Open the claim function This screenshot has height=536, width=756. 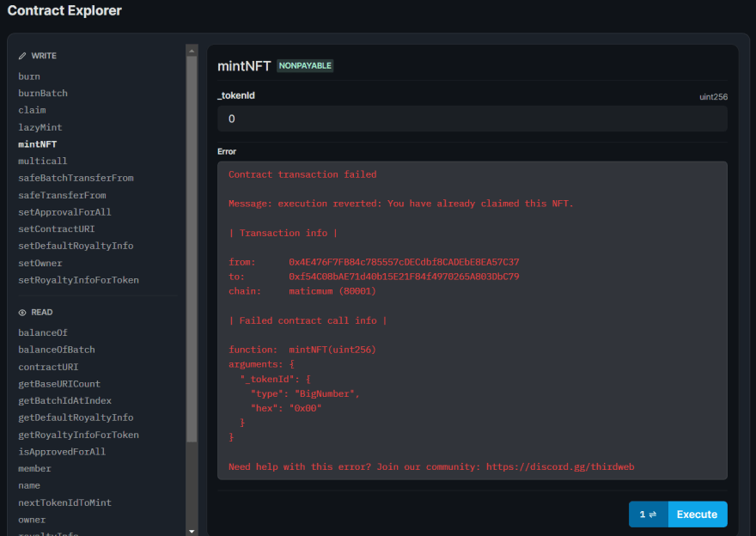point(32,110)
